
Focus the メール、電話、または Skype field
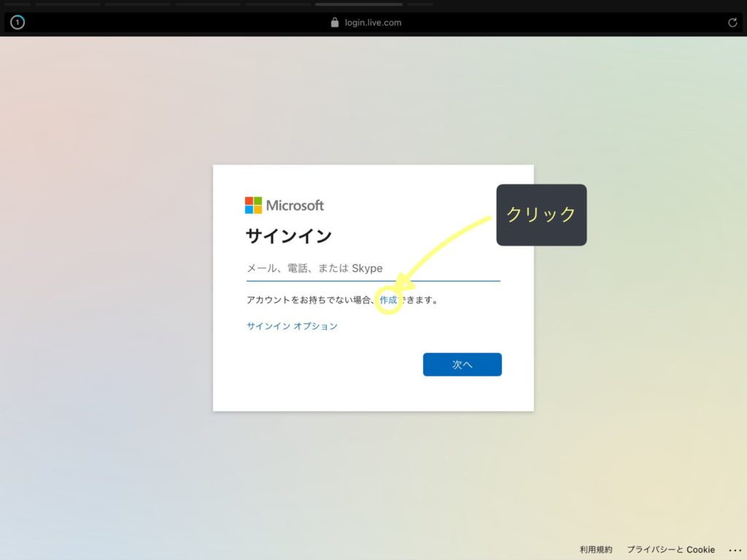[373, 268]
